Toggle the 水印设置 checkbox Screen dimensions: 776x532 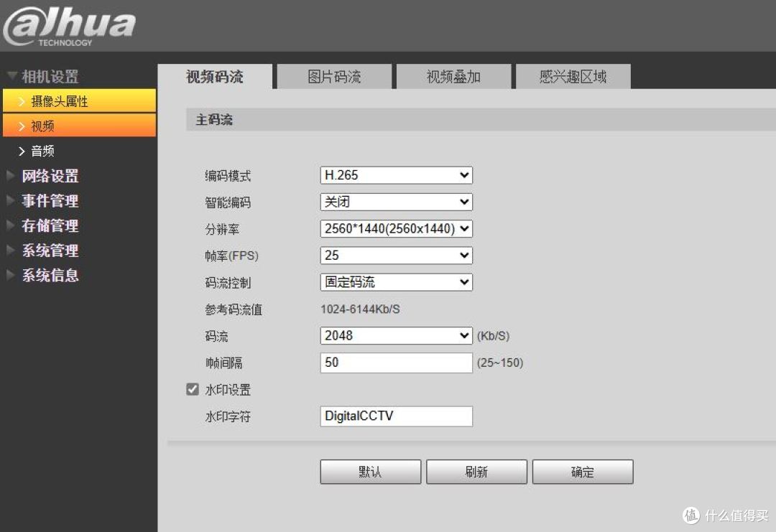click(x=193, y=389)
